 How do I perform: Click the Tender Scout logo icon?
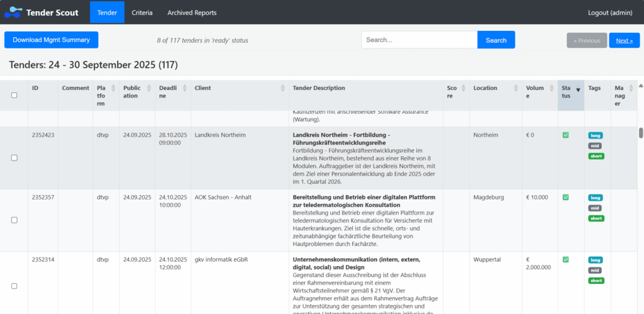point(13,12)
